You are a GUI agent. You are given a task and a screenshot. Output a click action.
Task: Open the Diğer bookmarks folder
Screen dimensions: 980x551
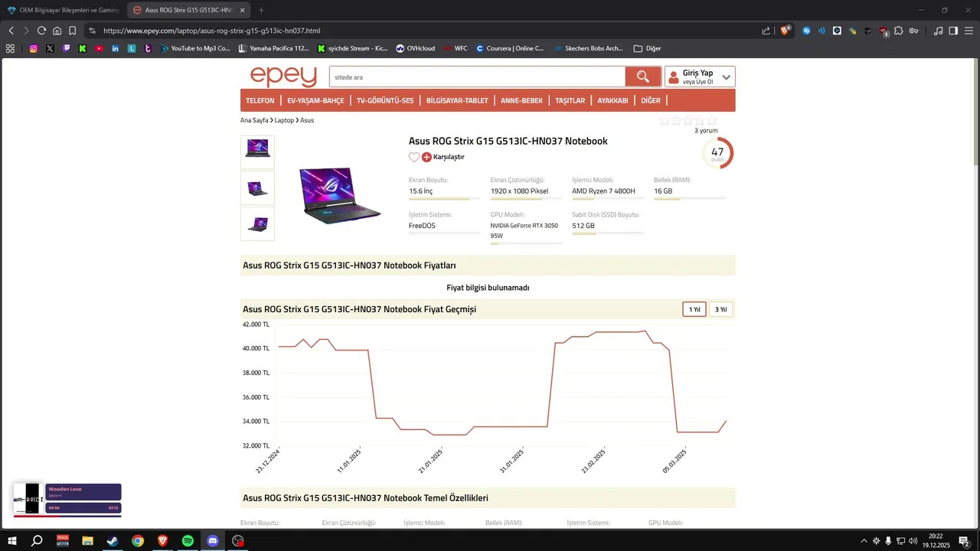coord(647,48)
